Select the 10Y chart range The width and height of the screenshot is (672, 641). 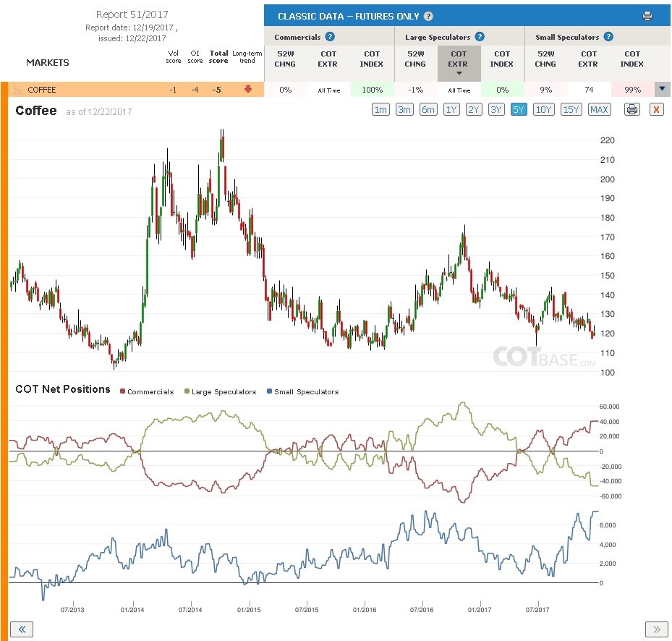coord(543,109)
